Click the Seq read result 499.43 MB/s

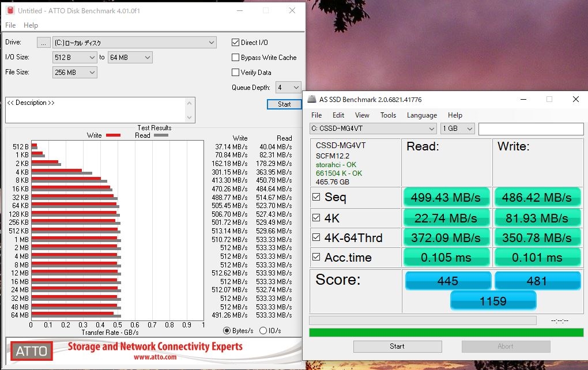tap(446, 198)
